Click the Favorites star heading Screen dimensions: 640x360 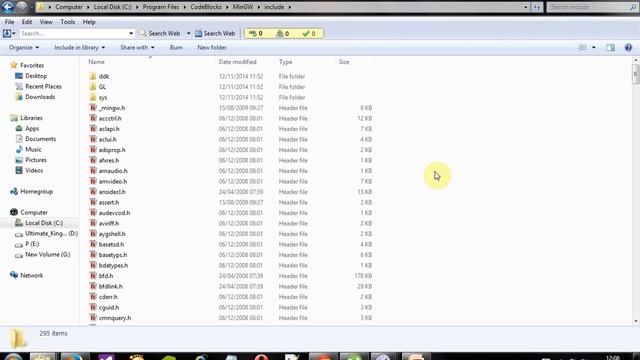tap(27, 65)
